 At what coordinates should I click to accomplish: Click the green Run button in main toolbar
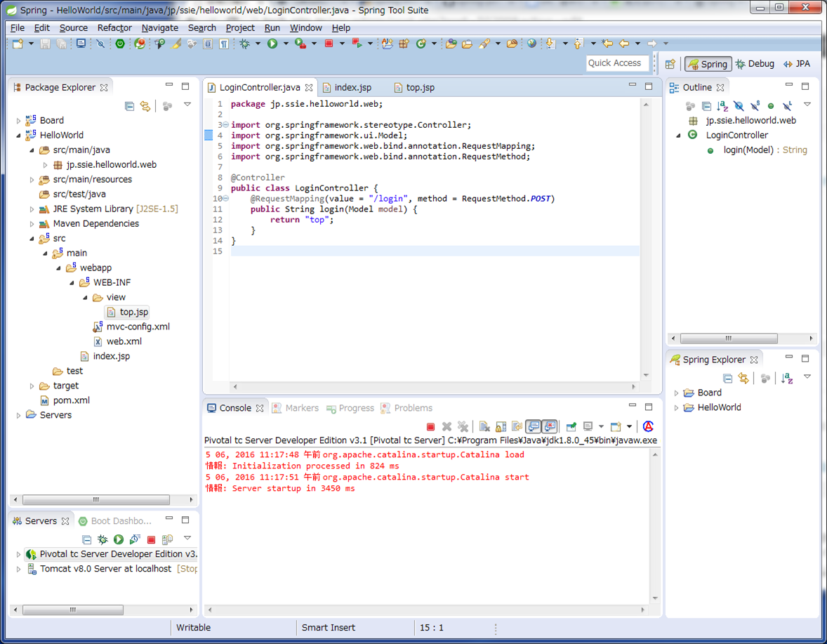coord(272,44)
